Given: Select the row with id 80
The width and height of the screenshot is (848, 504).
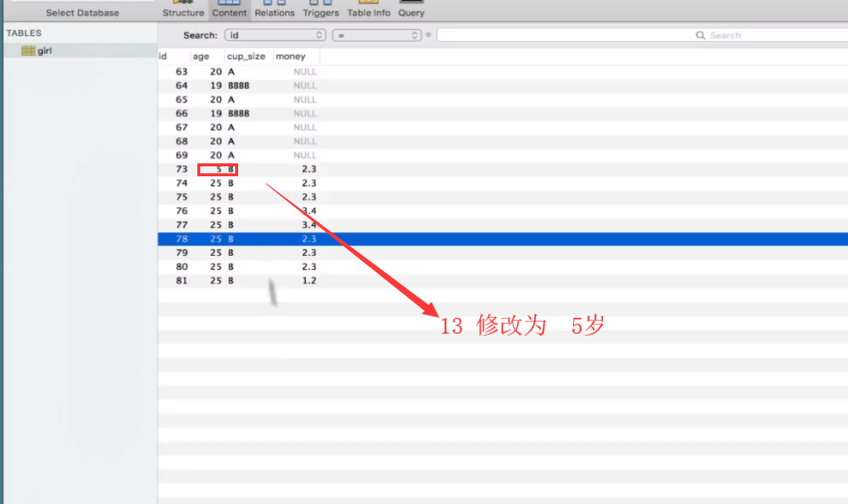Looking at the screenshot, I should point(503,267).
